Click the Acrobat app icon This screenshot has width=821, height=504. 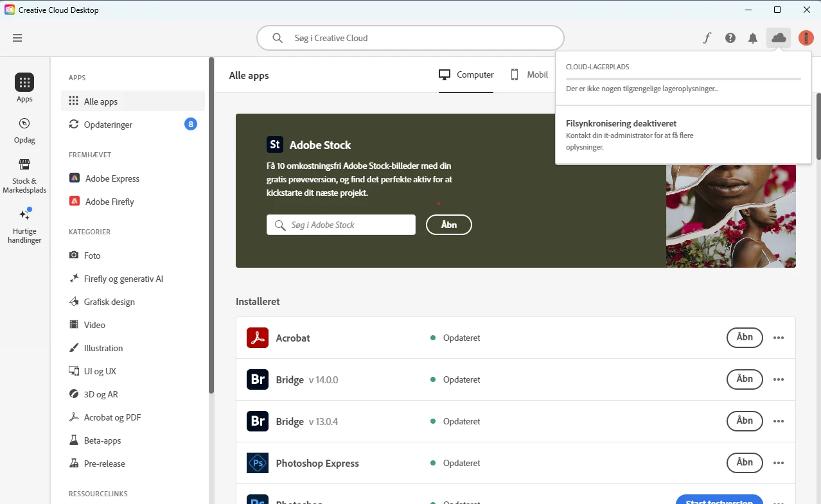tap(258, 338)
